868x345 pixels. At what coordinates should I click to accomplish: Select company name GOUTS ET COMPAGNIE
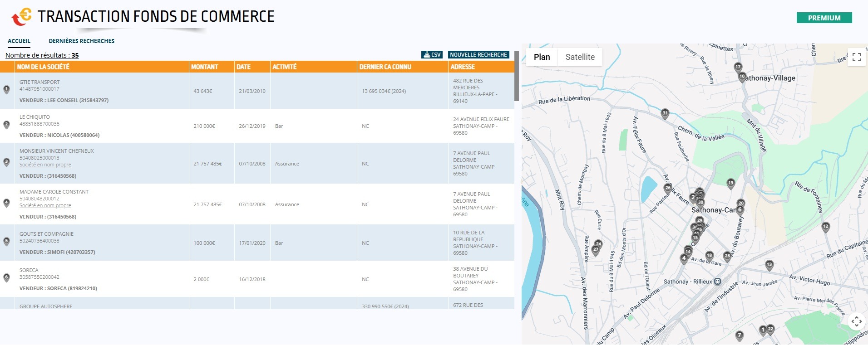click(x=46, y=234)
